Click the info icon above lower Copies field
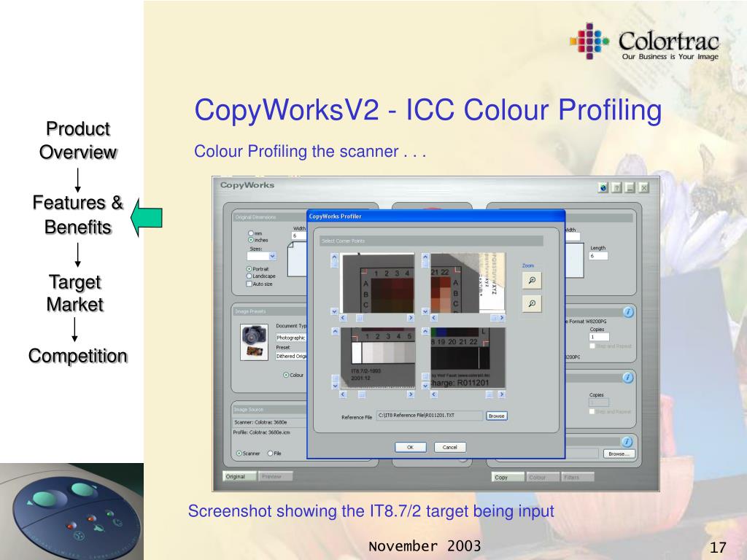747x560 pixels. click(628, 378)
